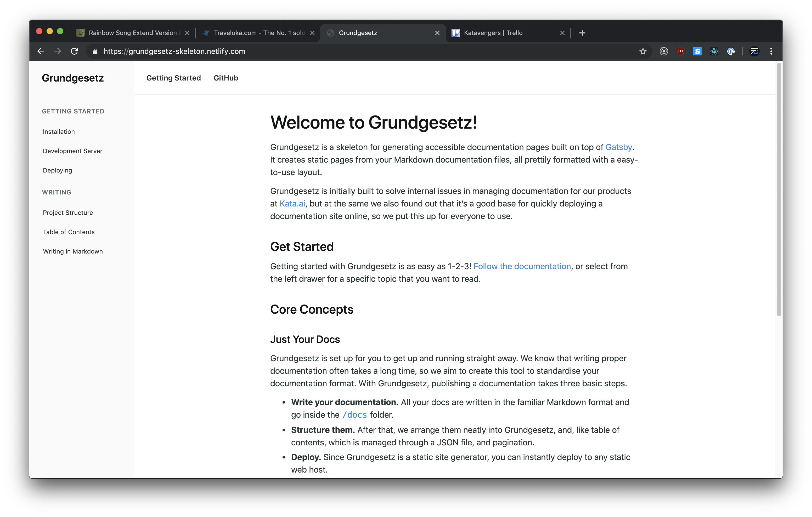Click the Get Started heading
The width and height of the screenshot is (812, 517).
click(x=302, y=247)
